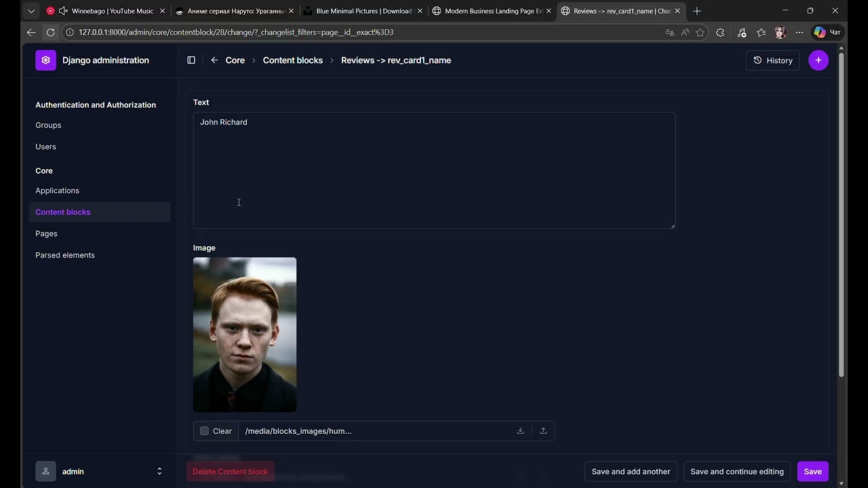This screenshot has height=488, width=868.
Task: Open Pages in the sidebar
Action: [46, 234]
